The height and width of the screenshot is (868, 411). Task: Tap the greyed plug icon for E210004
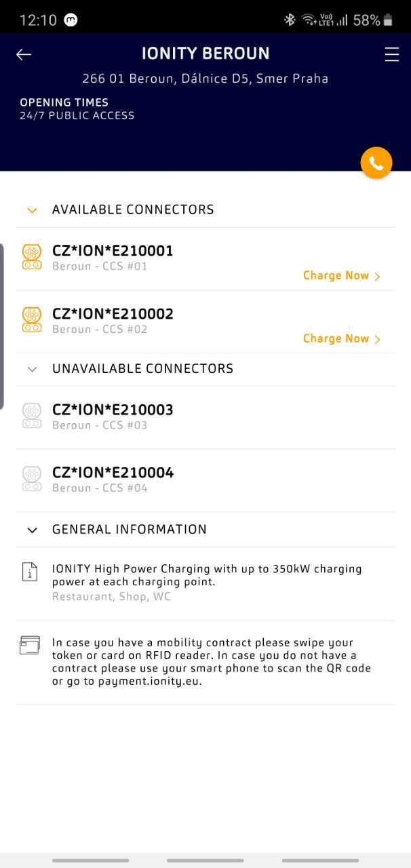(32, 479)
